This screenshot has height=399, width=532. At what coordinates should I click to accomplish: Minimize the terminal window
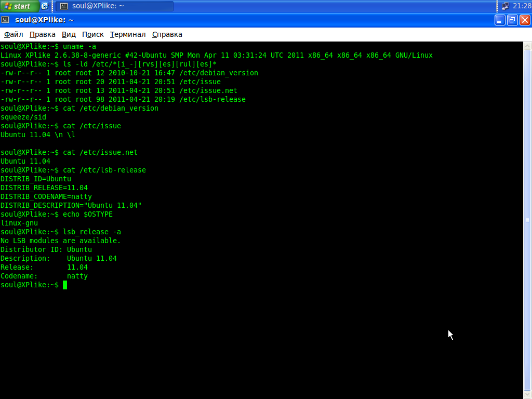(x=499, y=20)
